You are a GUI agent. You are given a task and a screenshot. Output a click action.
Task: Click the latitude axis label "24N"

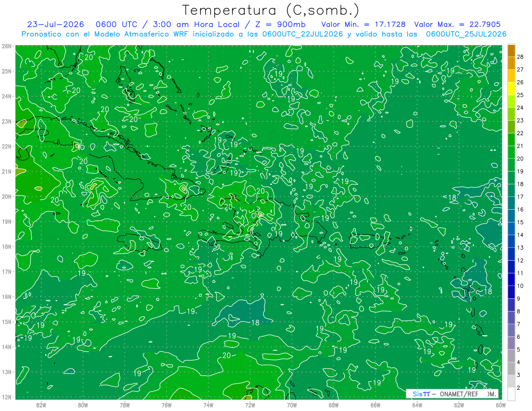click(x=6, y=96)
